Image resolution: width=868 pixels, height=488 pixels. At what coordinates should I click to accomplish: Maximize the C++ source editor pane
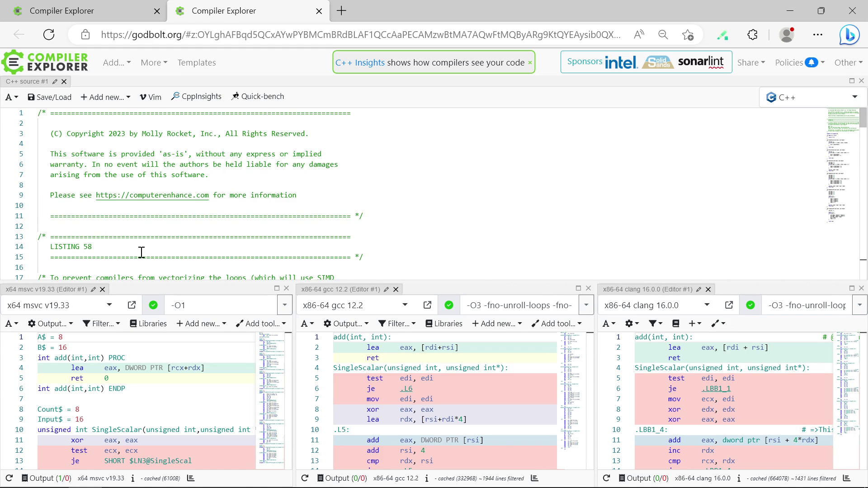pyautogui.click(x=852, y=81)
